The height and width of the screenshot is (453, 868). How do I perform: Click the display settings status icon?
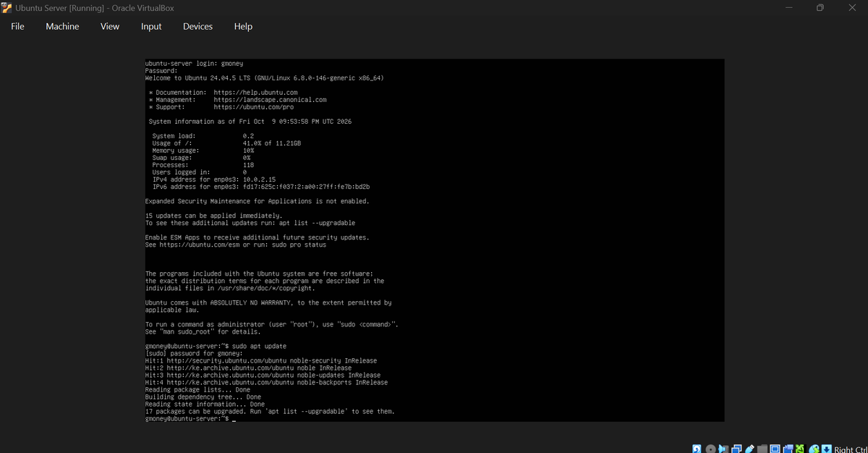775,449
